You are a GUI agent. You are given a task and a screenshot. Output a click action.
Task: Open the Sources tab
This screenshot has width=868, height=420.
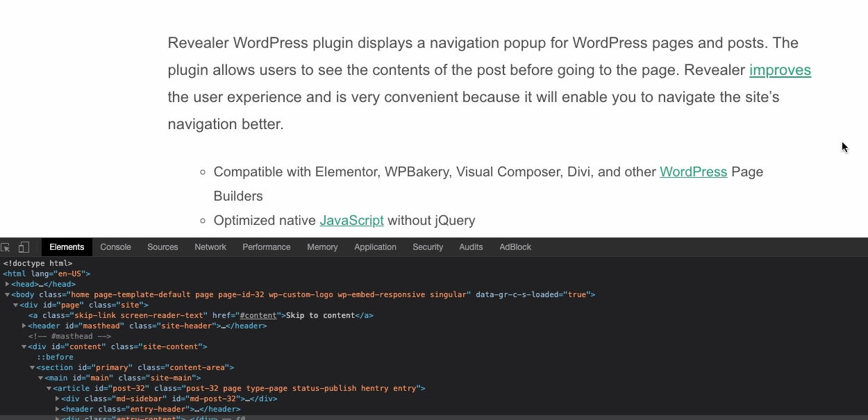(162, 247)
